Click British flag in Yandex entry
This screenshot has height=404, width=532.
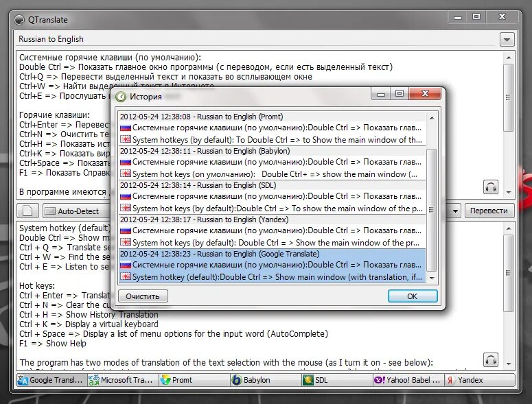coord(126,242)
